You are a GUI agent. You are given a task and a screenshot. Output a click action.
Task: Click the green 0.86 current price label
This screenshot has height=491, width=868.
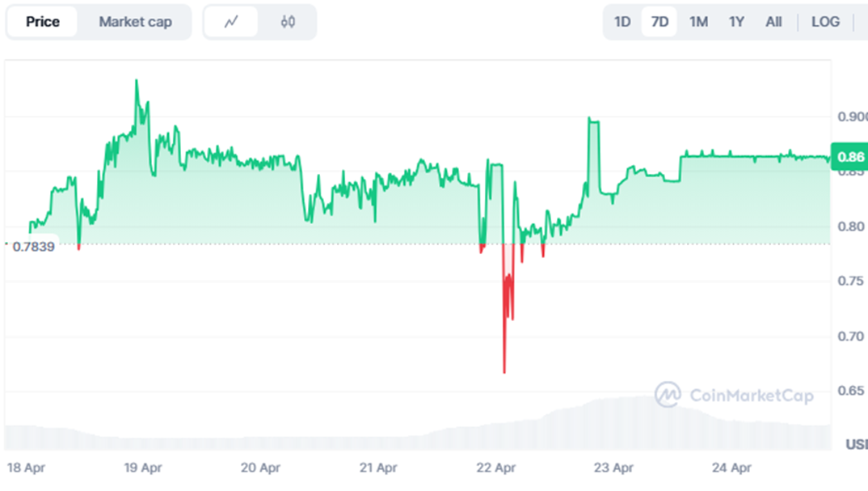pos(849,157)
